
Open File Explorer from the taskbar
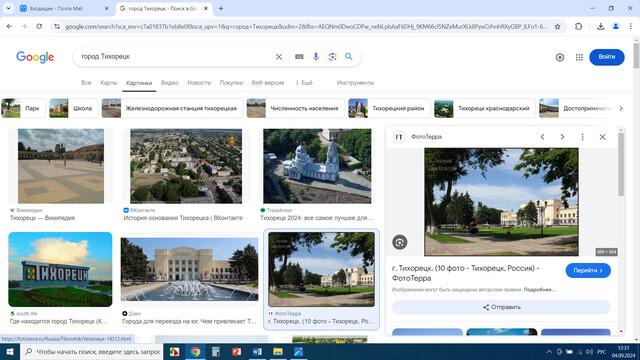click(x=278, y=351)
